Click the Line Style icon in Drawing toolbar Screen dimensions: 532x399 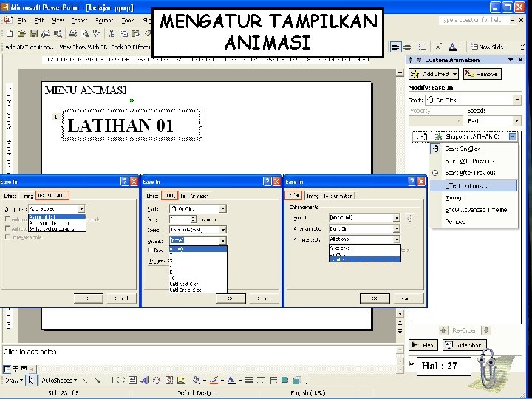click(x=249, y=381)
